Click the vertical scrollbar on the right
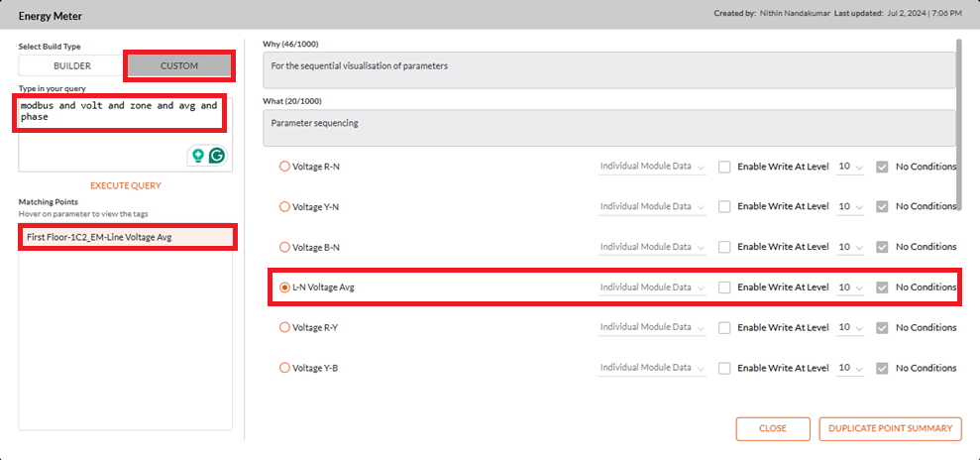This screenshot has width=980, height=460. coord(959,125)
